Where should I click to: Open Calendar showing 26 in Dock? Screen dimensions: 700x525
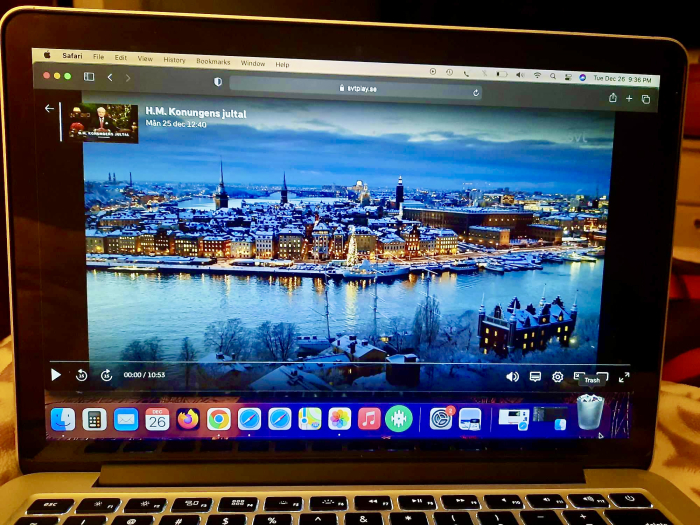tap(157, 420)
